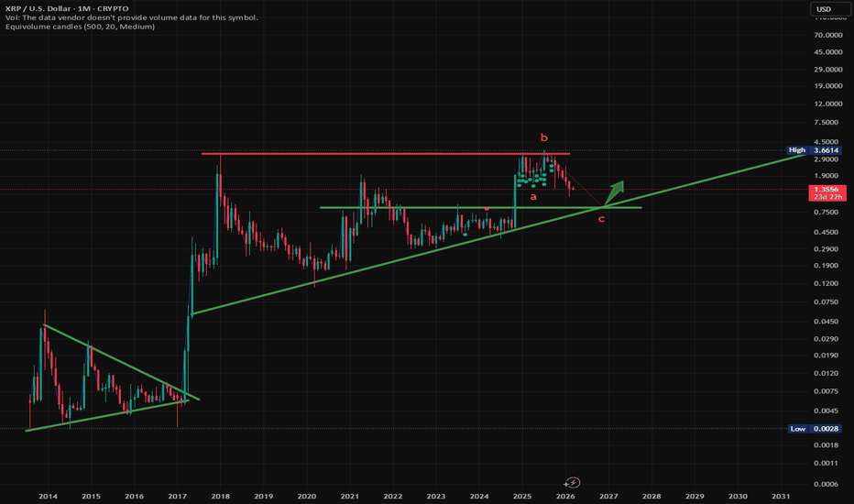The height and width of the screenshot is (504, 854).
Task: Click the 0.0290 price scale value
Action: pos(827,338)
